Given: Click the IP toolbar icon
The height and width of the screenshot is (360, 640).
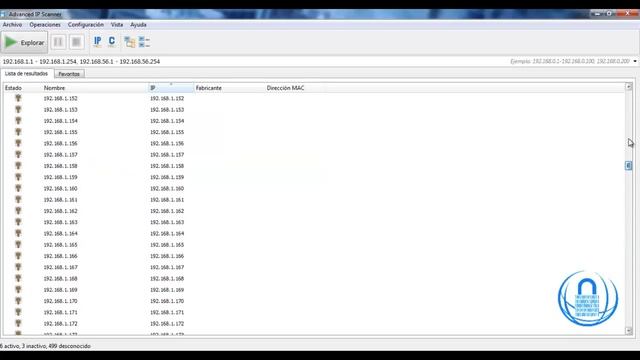Looking at the screenshot, I should 98,42.
